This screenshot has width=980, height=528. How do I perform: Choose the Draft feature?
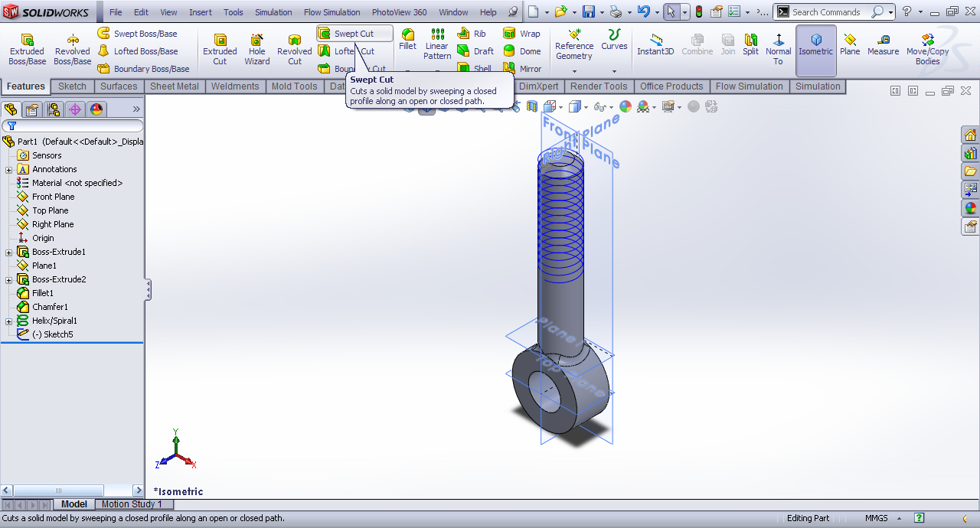475,51
